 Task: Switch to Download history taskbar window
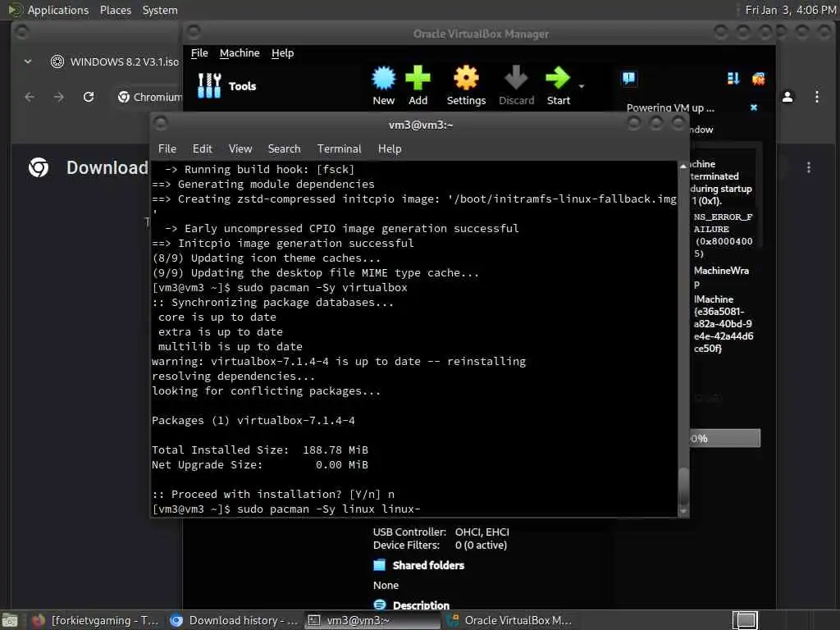(234, 621)
